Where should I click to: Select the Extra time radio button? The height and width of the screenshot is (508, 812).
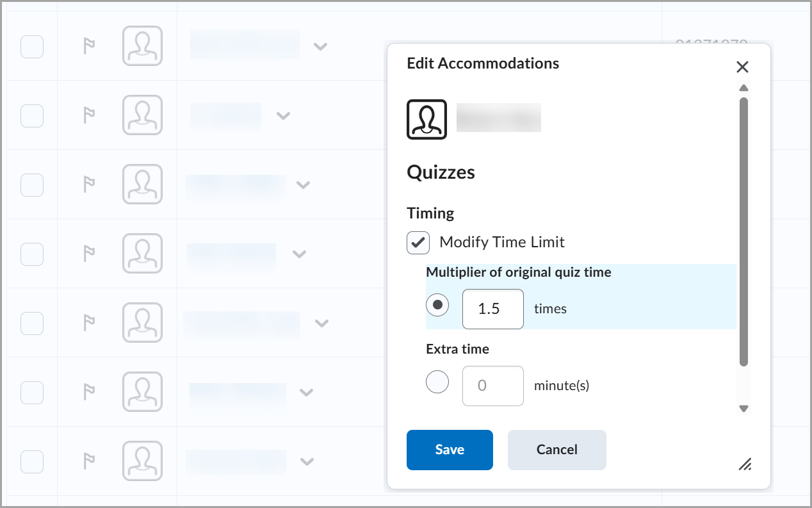[438, 381]
